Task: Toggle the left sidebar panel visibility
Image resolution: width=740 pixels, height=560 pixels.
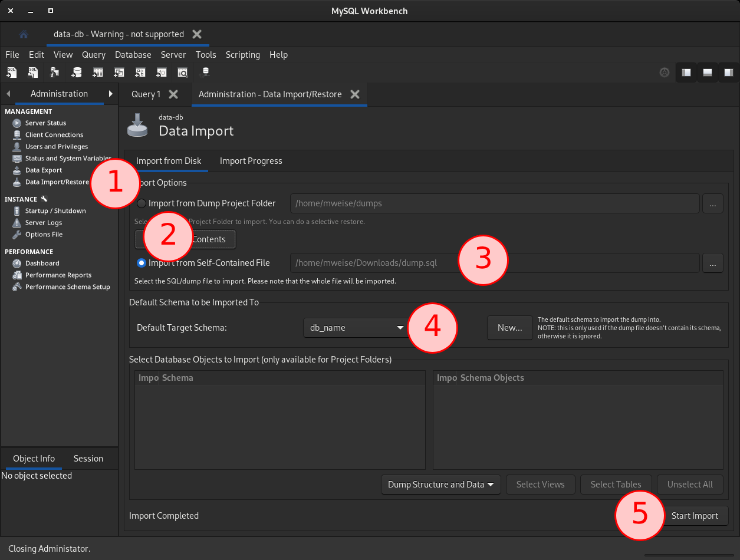Action: [686, 72]
